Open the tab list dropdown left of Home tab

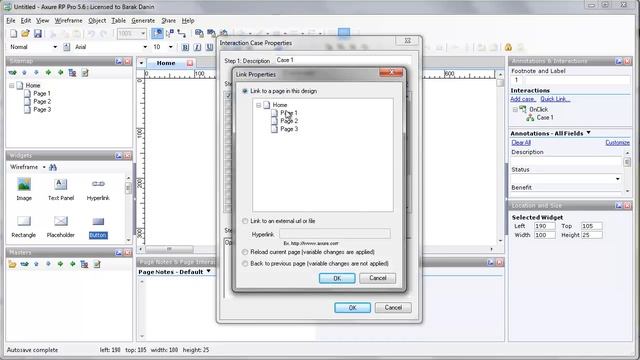141,63
